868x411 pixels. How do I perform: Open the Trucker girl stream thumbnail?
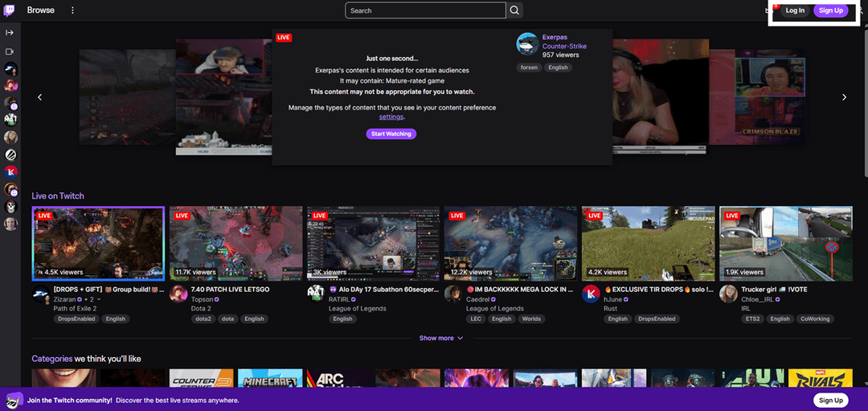point(785,244)
